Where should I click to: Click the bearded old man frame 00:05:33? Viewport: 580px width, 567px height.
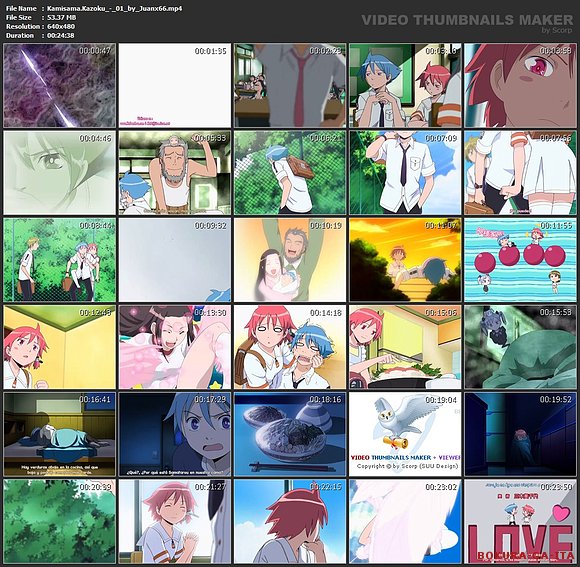(175, 173)
